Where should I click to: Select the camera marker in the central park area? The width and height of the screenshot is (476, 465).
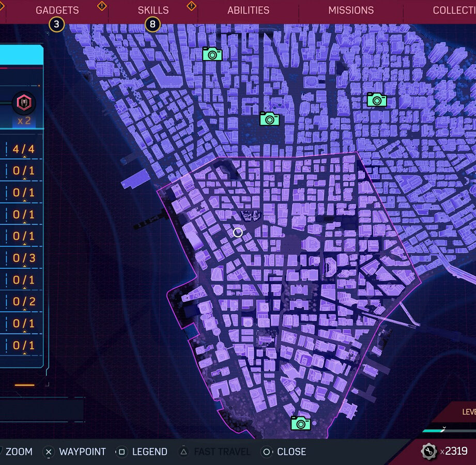[x=270, y=119]
